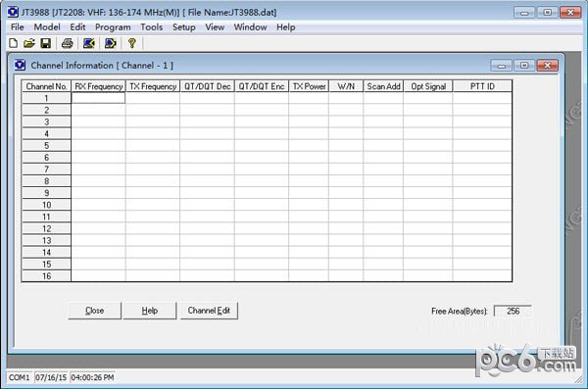Click the Channel No. column header
Viewport: 588px width, 389px height.
pos(46,86)
